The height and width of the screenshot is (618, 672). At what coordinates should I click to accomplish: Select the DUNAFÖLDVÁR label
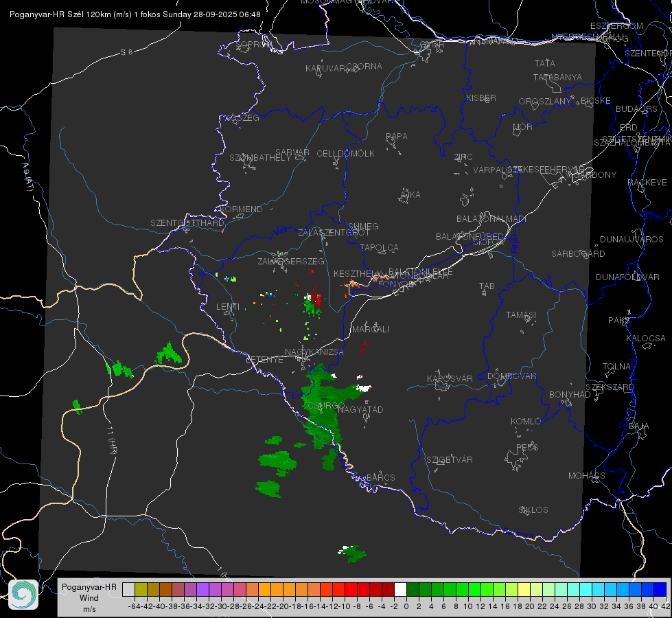click(627, 277)
